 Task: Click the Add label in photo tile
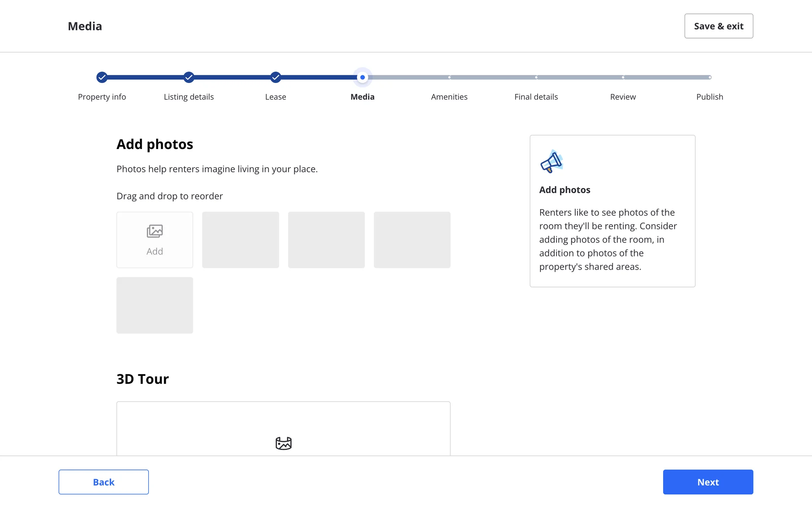154,251
